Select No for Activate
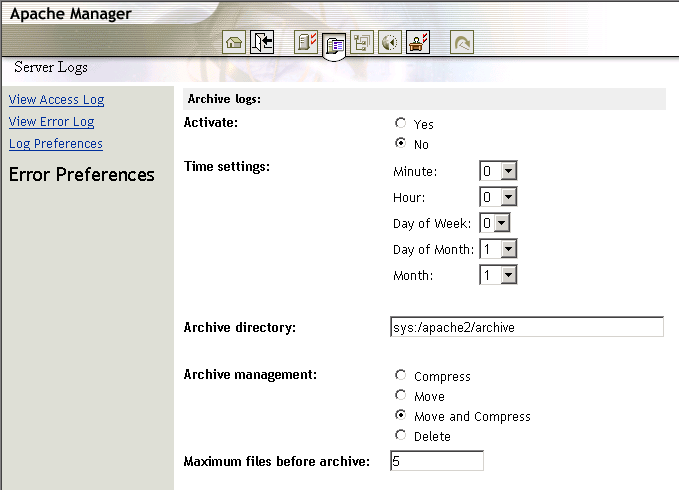679x490 pixels. 401,143
